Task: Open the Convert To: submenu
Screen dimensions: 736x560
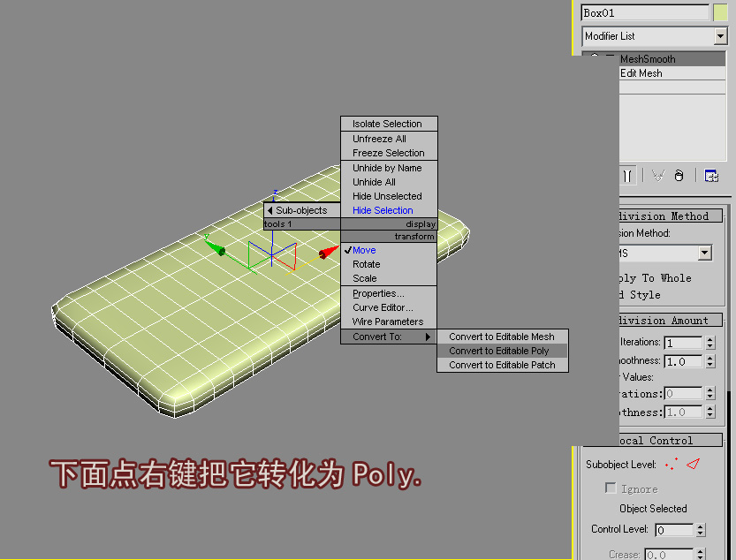Action: 389,337
